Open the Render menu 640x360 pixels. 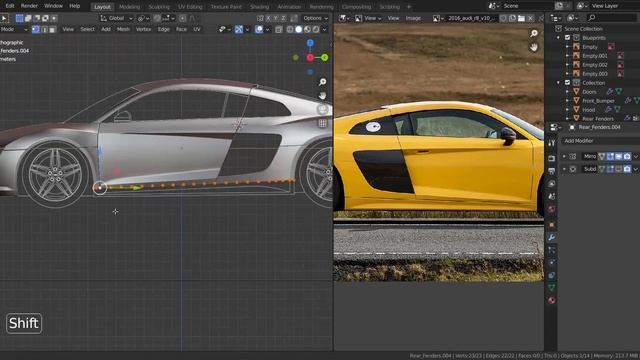click(29, 6)
